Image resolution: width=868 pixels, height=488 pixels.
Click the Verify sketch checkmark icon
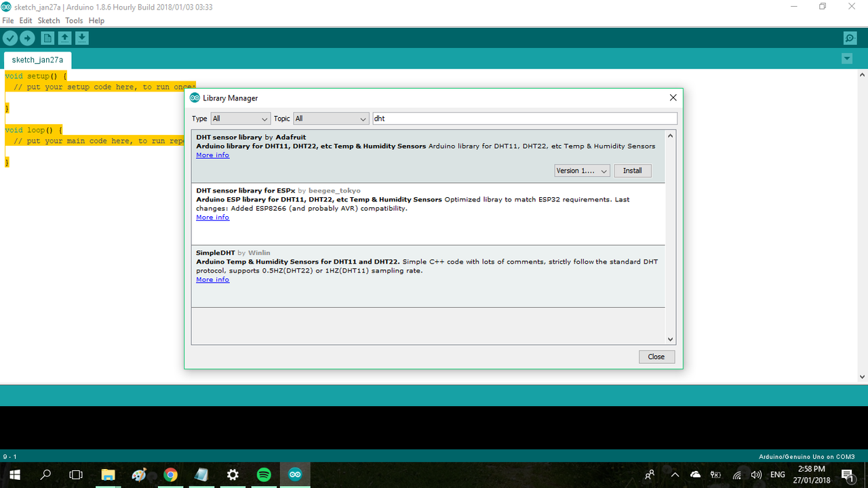(10, 39)
